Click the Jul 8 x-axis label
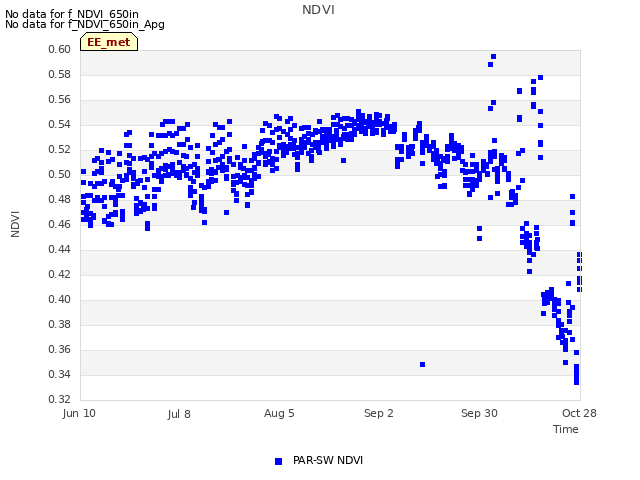 [x=179, y=414]
